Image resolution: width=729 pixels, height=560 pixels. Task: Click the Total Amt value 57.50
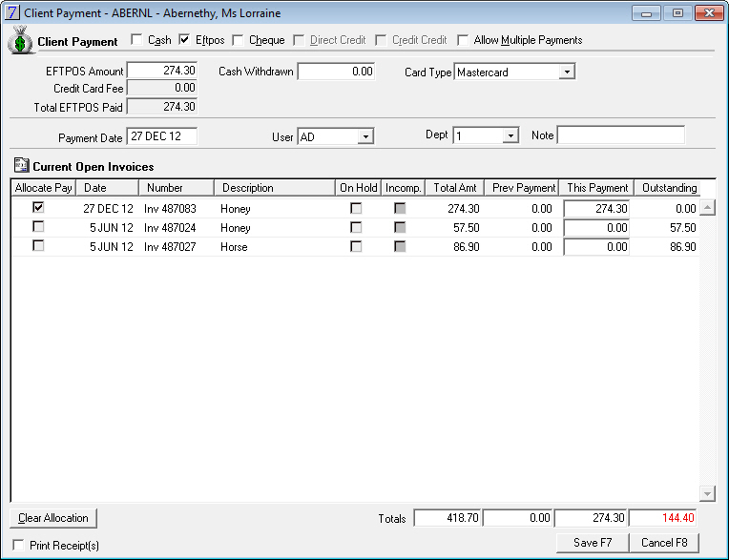point(467,228)
